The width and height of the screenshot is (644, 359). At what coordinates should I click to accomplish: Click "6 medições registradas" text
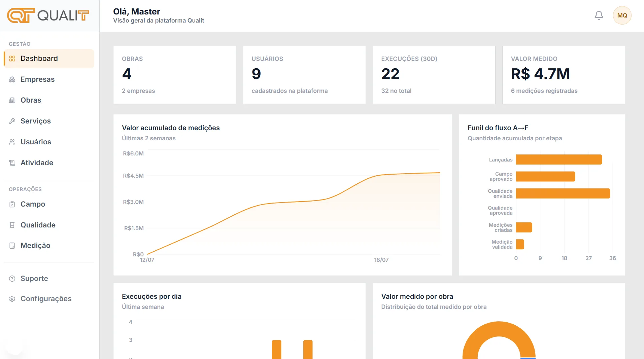coord(544,91)
